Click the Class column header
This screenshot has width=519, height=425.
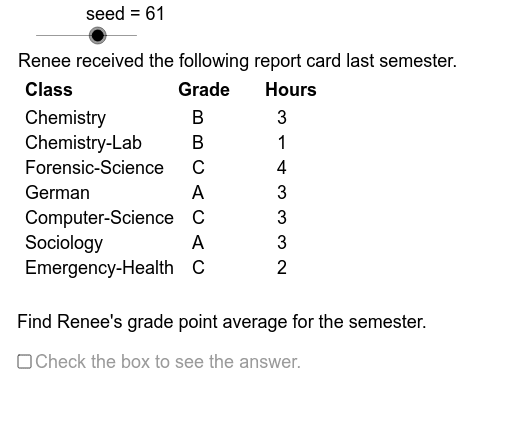click(49, 90)
